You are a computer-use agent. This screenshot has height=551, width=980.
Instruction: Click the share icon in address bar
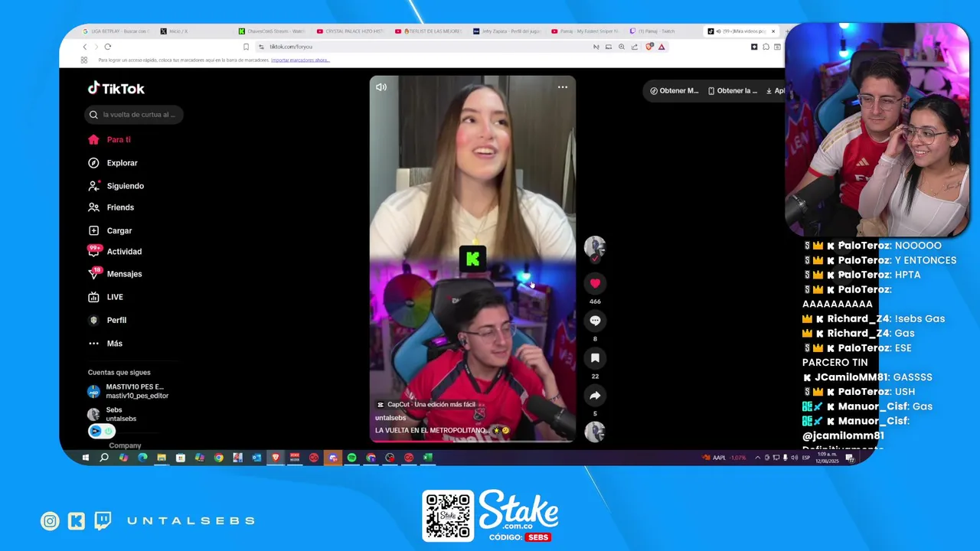[x=635, y=47]
